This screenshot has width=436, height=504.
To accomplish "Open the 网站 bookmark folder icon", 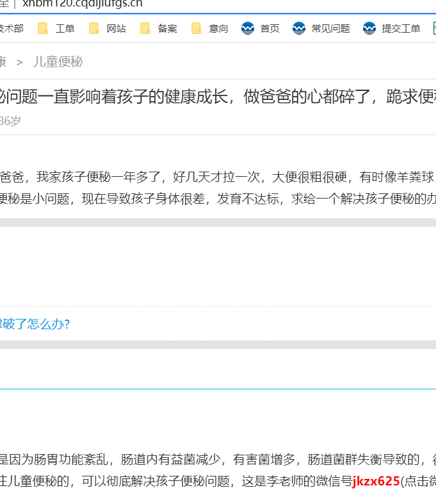I will tap(94, 28).
